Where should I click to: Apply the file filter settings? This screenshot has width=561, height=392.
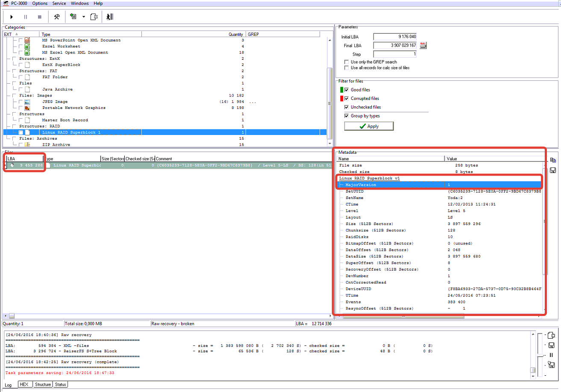pyautogui.click(x=369, y=126)
